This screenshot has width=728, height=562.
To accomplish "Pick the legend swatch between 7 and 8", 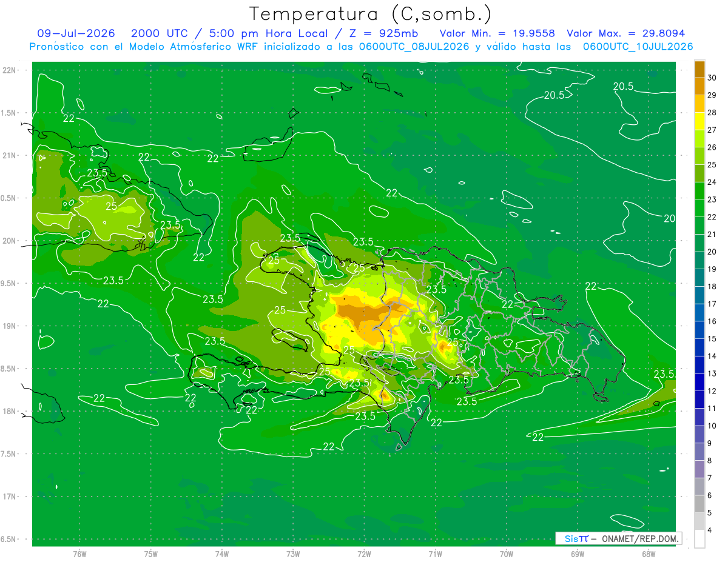I will (x=699, y=469).
